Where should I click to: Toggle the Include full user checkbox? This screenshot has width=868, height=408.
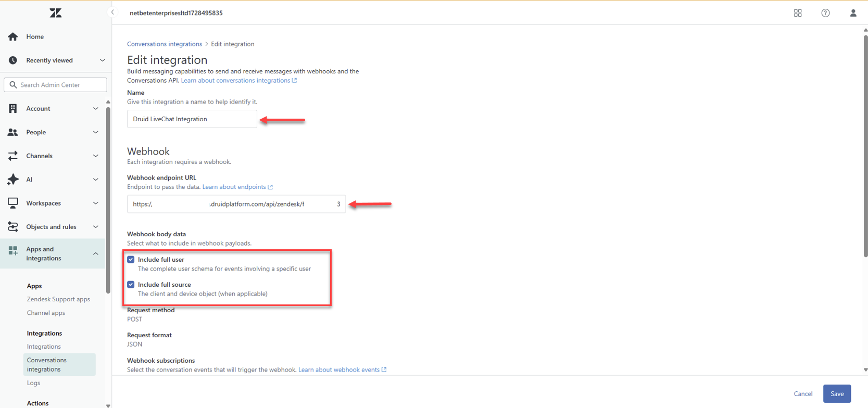pyautogui.click(x=131, y=259)
